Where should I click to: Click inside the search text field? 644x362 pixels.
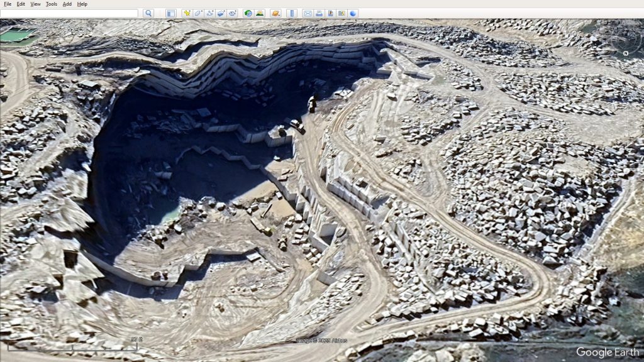pos(69,13)
